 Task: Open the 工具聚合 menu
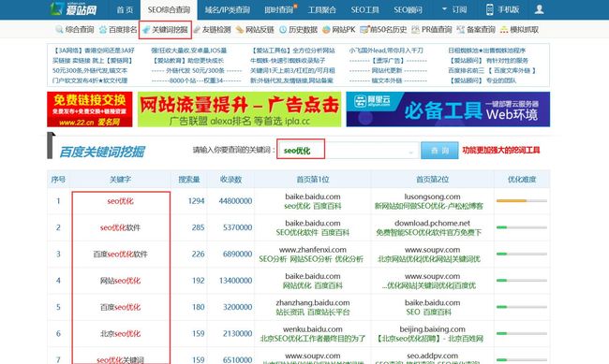(x=322, y=9)
